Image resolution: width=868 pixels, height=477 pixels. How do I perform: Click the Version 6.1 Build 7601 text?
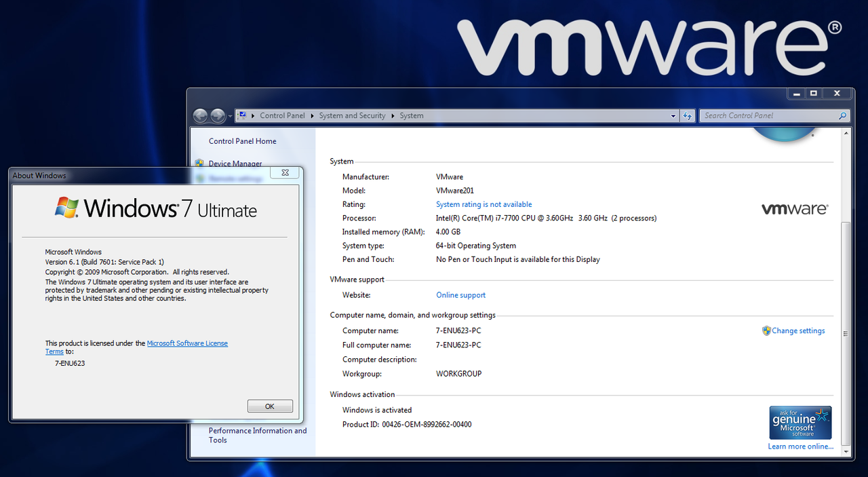(104, 262)
